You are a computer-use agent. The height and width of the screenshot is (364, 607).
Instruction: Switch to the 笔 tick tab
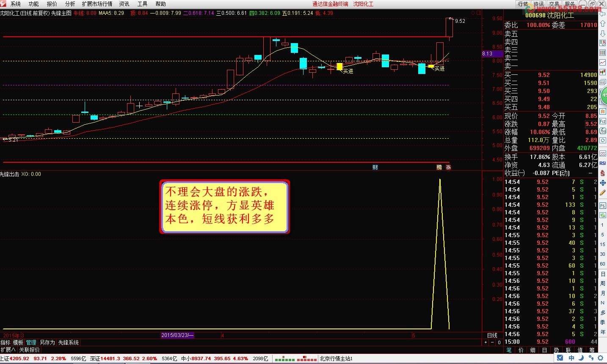coord(509,350)
